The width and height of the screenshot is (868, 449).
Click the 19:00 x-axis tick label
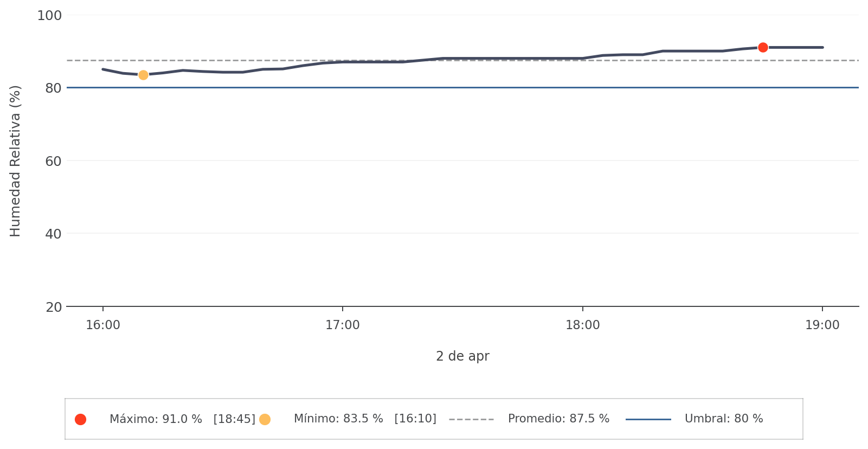coord(822,325)
